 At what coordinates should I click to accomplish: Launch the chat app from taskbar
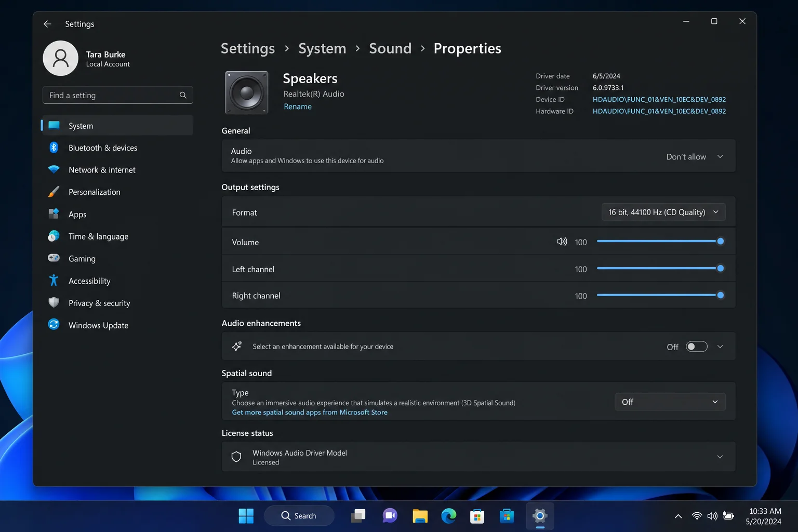coord(390,516)
